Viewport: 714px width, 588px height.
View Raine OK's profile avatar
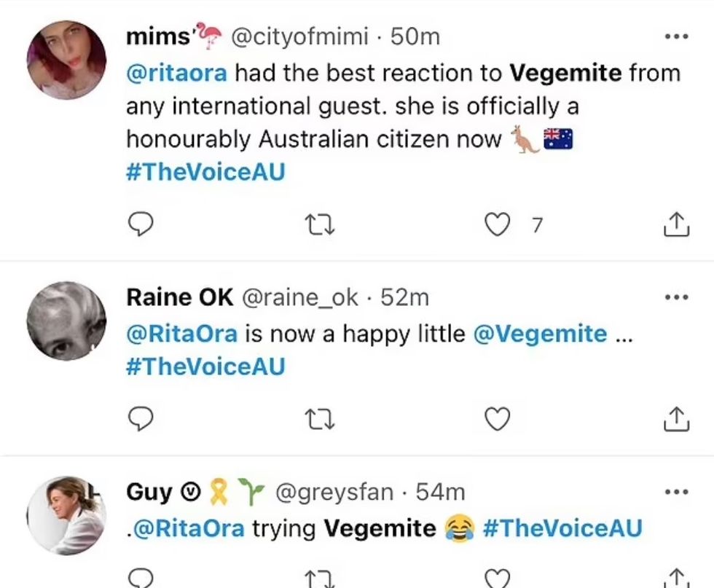click(66, 321)
